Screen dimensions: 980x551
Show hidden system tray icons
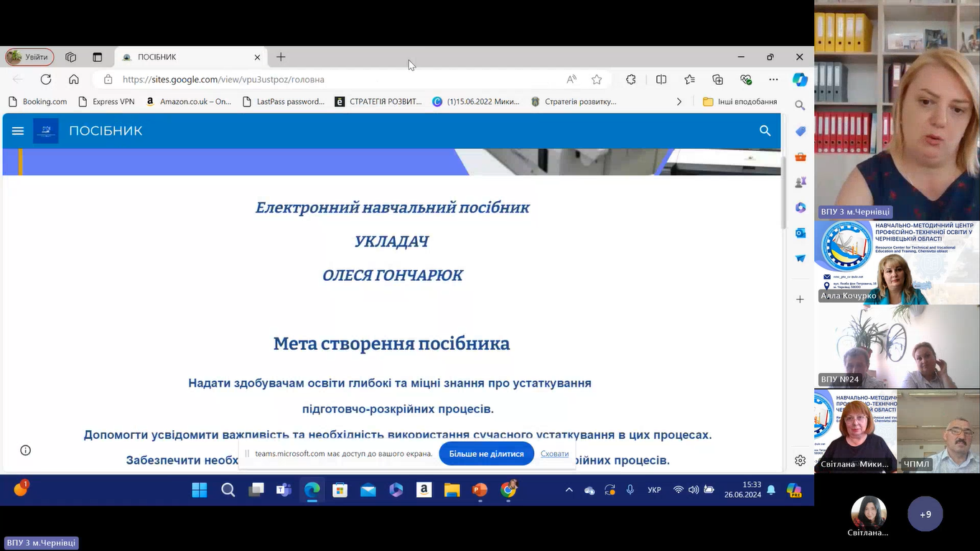[569, 490]
